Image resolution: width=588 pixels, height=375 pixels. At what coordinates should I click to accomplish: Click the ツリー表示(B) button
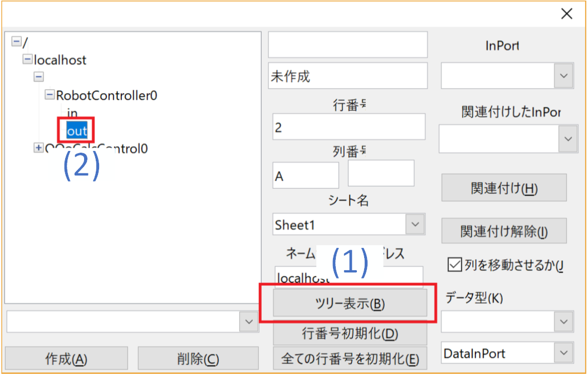click(350, 304)
